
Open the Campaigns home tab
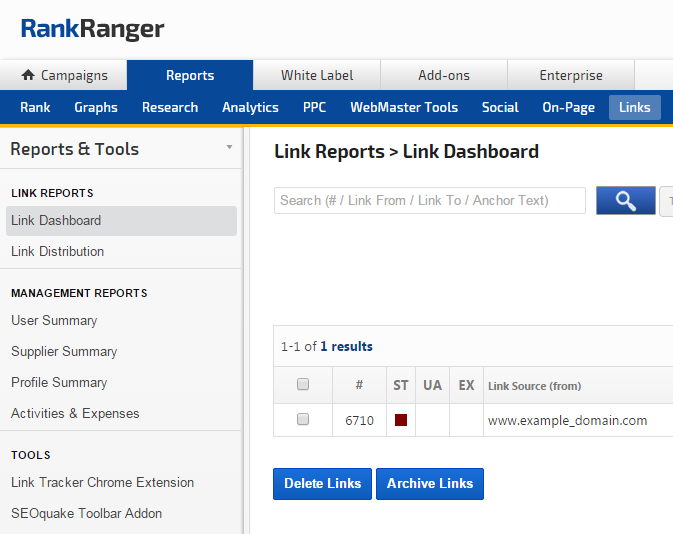tap(64, 75)
